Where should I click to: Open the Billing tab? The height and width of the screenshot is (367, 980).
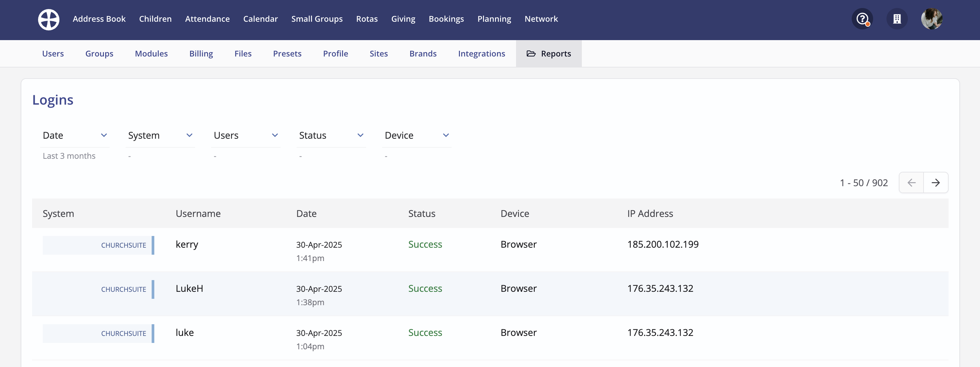coord(201,54)
